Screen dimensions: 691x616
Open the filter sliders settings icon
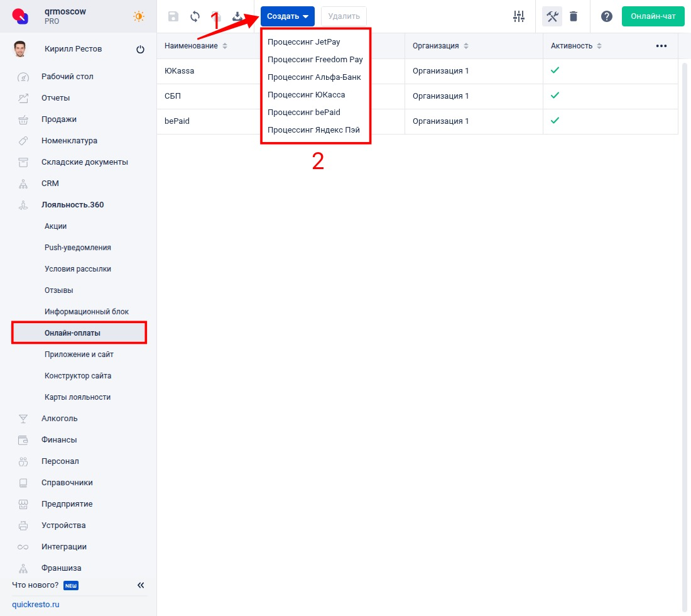click(519, 17)
